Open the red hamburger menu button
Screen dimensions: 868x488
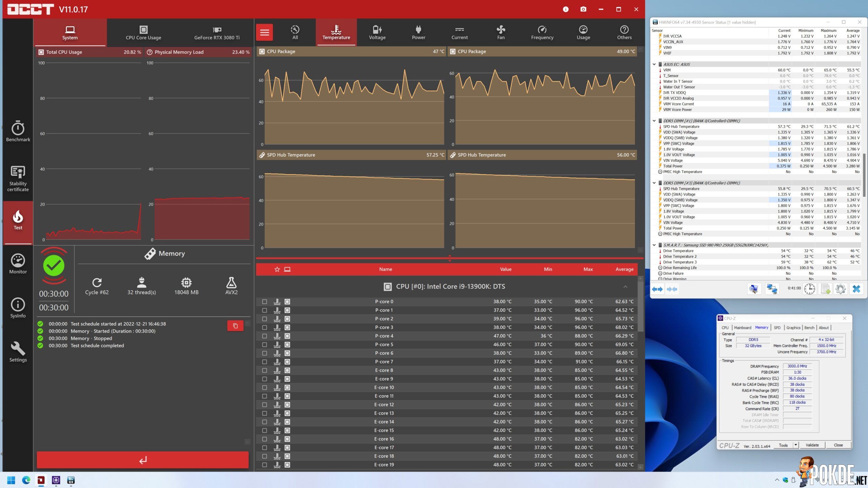coord(264,33)
